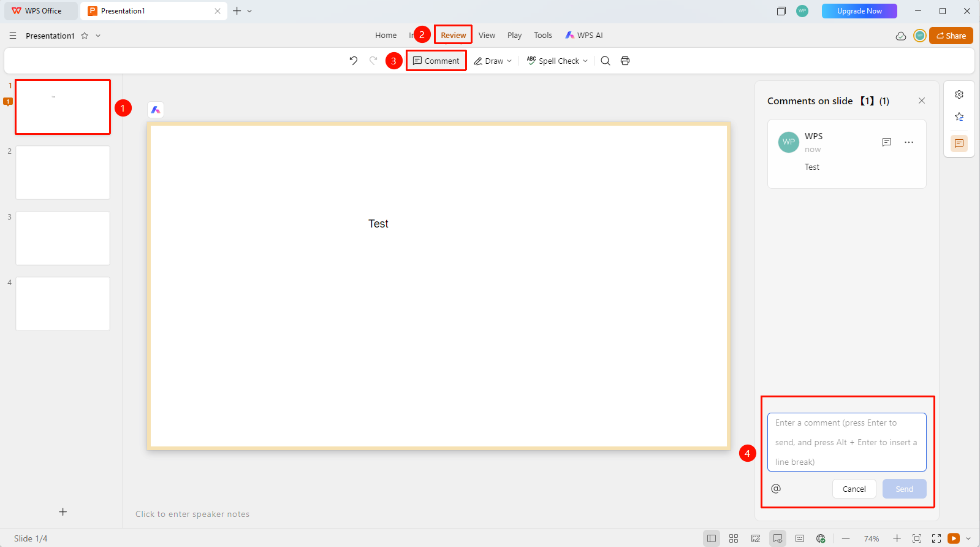This screenshot has height=547, width=980.
Task: Click the fit slide to window icon
Action: (x=917, y=538)
